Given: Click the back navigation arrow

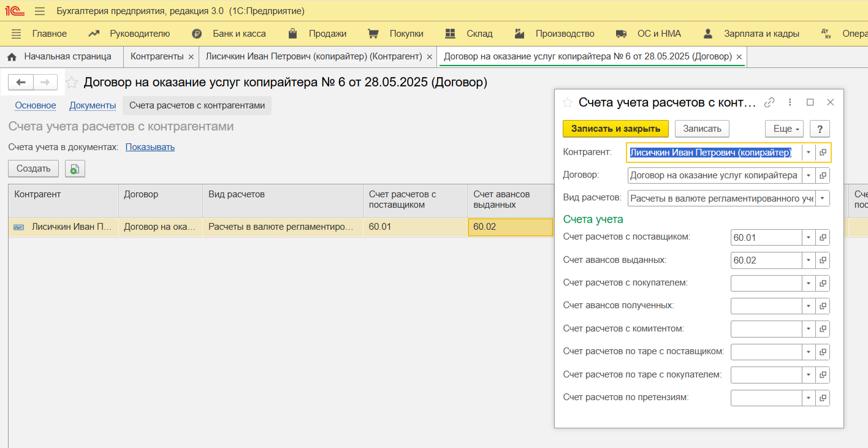Looking at the screenshot, I should (21, 82).
